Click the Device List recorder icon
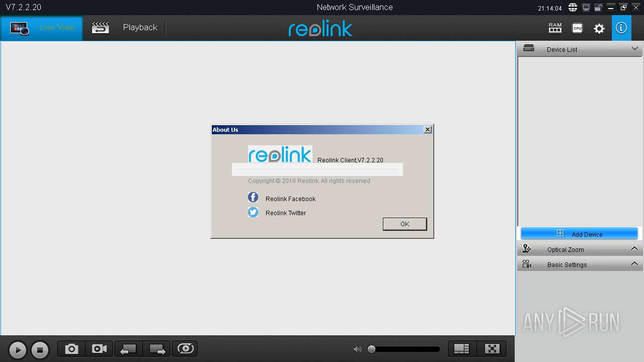 pos(529,48)
